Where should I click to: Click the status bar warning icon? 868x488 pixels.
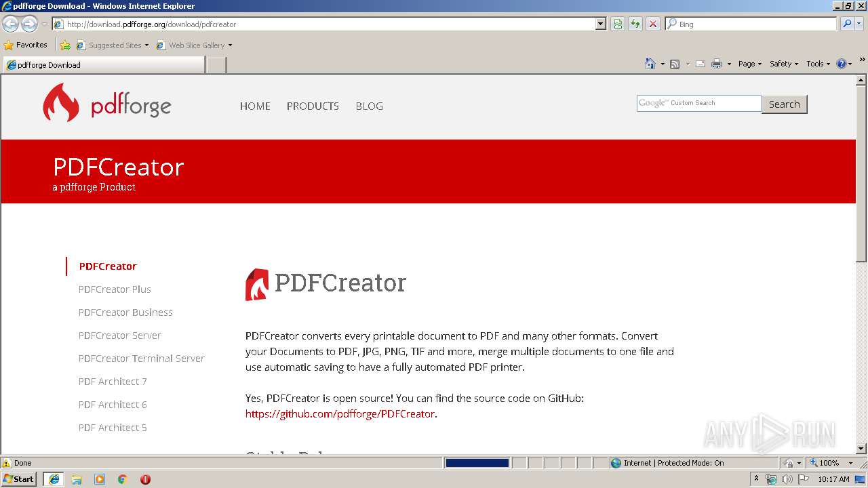pyautogui.click(x=7, y=463)
